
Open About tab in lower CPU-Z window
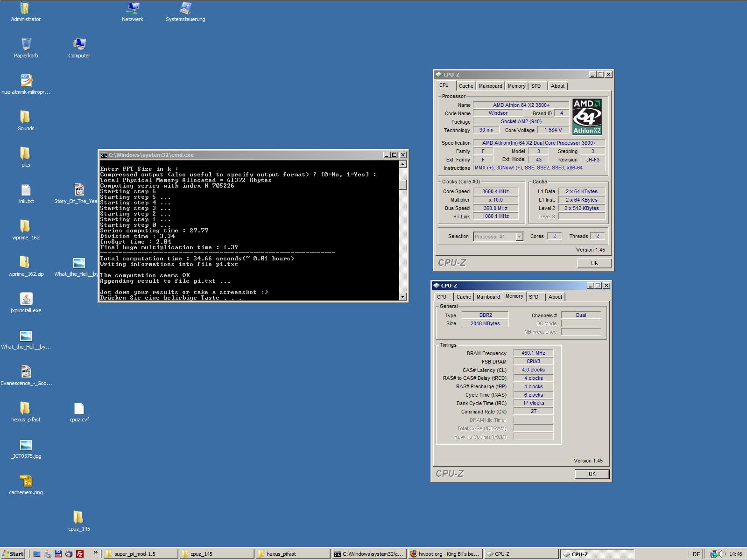pos(555,297)
